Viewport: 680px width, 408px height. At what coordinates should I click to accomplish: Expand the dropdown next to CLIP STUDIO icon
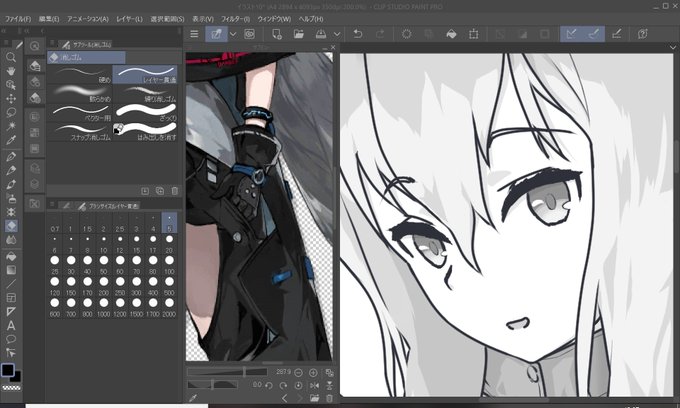pos(233,34)
